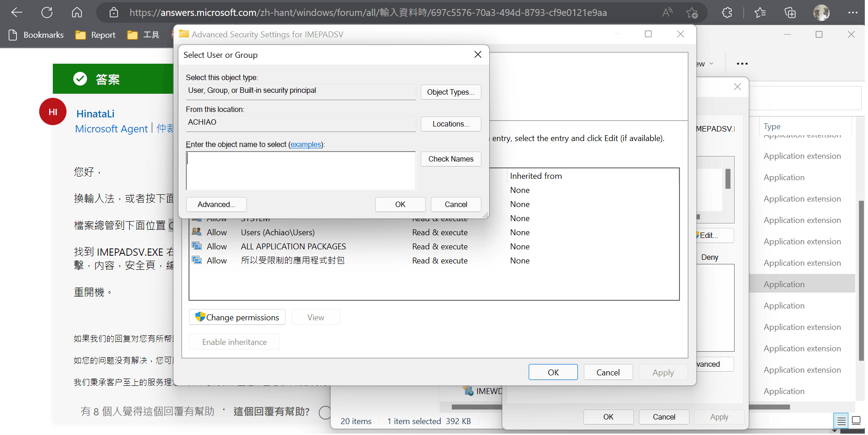Open the Report favorites folder
This screenshot has height=435, width=868.
[96, 35]
